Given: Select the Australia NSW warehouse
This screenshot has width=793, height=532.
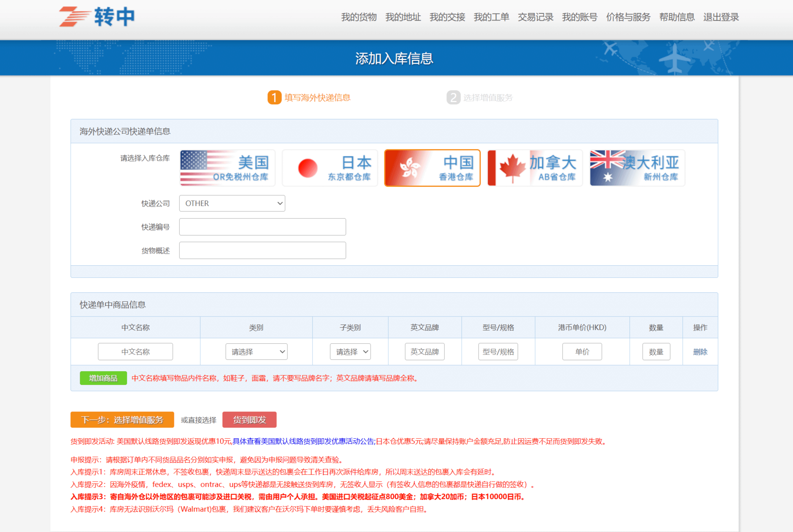Looking at the screenshot, I should (x=637, y=168).
